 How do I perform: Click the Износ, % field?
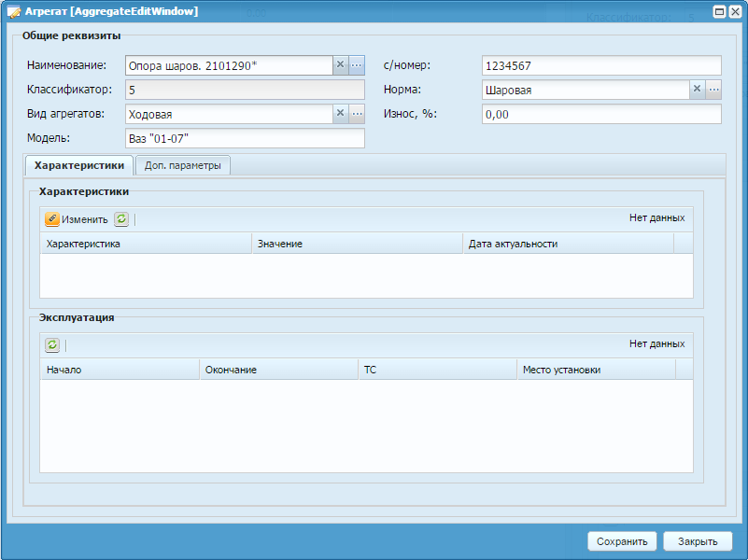point(601,115)
